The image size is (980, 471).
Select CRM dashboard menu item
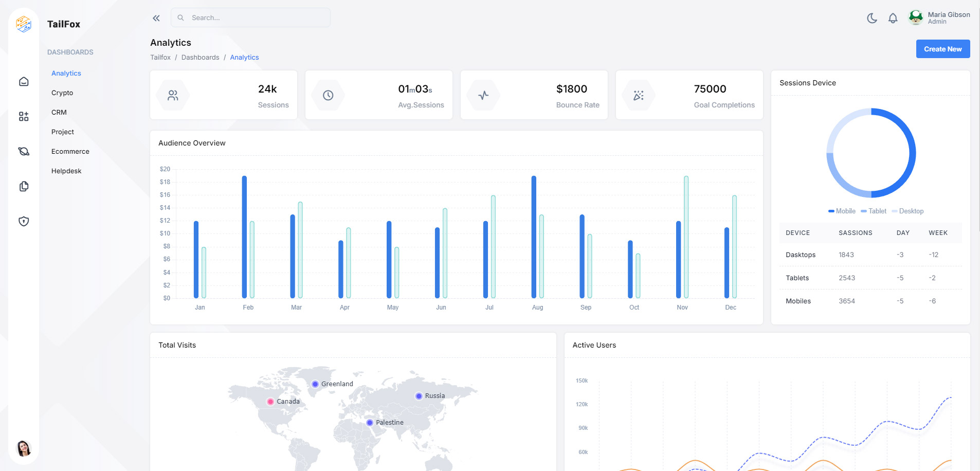click(59, 113)
